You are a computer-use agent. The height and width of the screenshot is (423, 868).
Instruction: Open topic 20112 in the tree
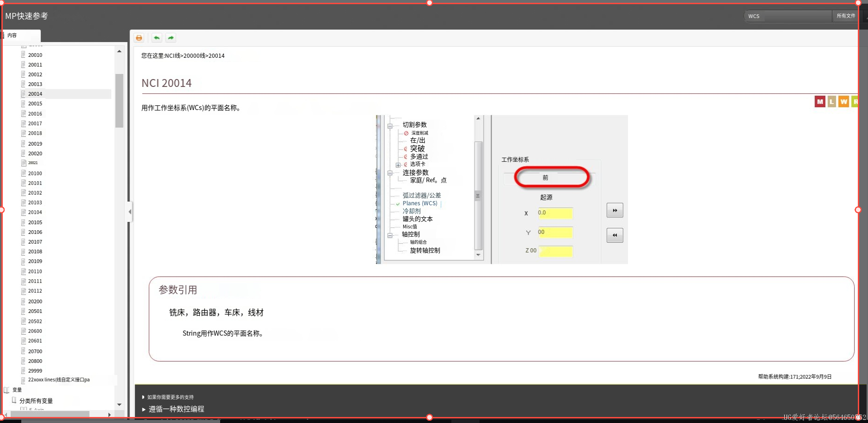tap(35, 291)
